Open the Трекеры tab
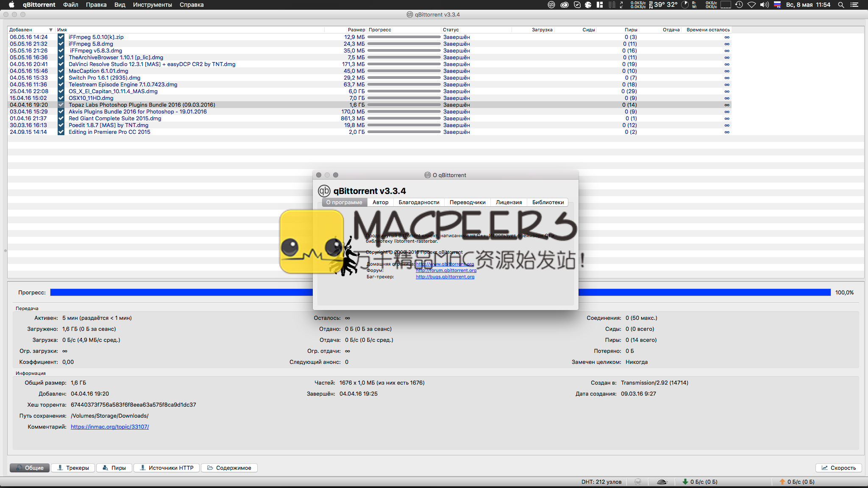The width and height of the screenshot is (868, 488). [x=73, y=468]
